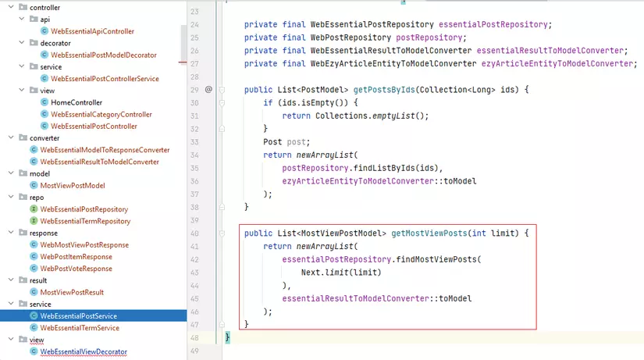Select WebEssentialPostRepository interface file
Image resolution: width=644 pixels, height=360 pixels.
pos(84,209)
